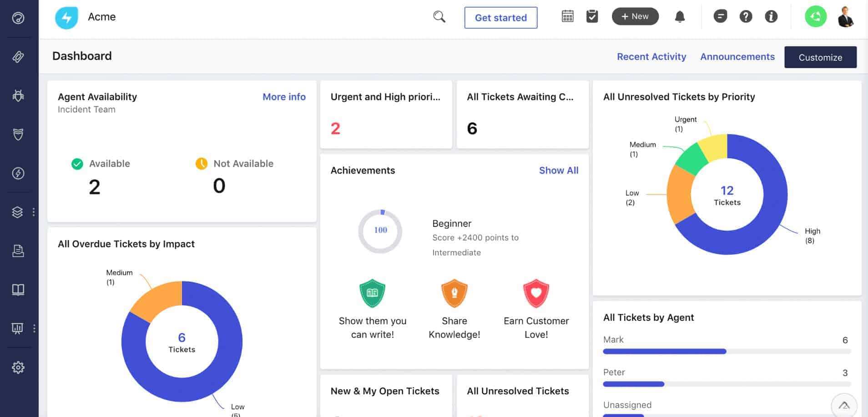Open the Purchase orders icon in sidebar
This screenshot has height=417, width=868.
(x=18, y=251)
